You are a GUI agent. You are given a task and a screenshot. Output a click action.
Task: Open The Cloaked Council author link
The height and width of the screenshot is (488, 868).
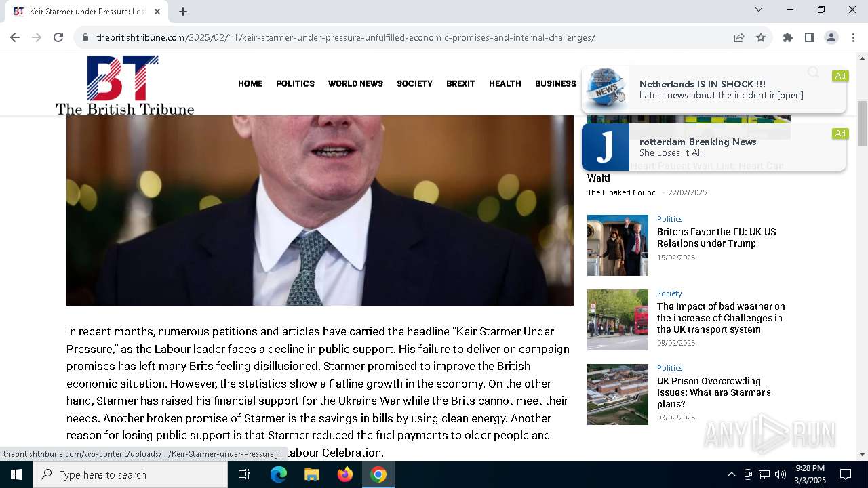point(623,192)
